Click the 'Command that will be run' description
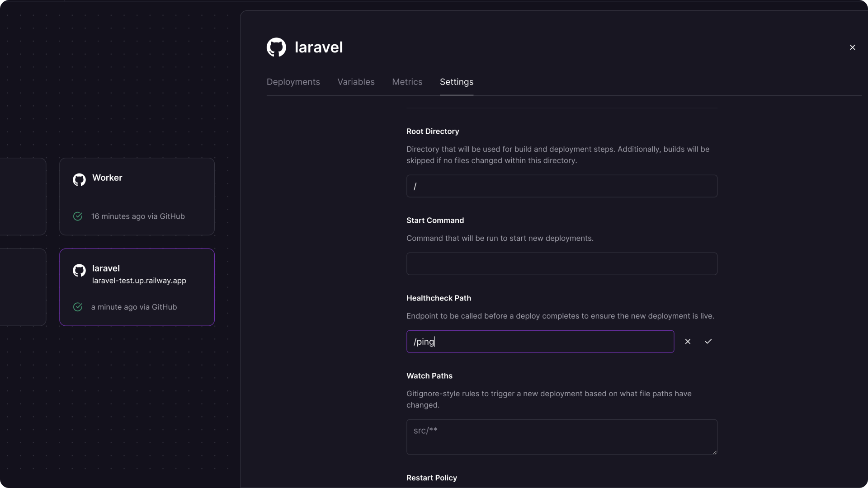This screenshot has height=488, width=868. (x=500, y=239)
